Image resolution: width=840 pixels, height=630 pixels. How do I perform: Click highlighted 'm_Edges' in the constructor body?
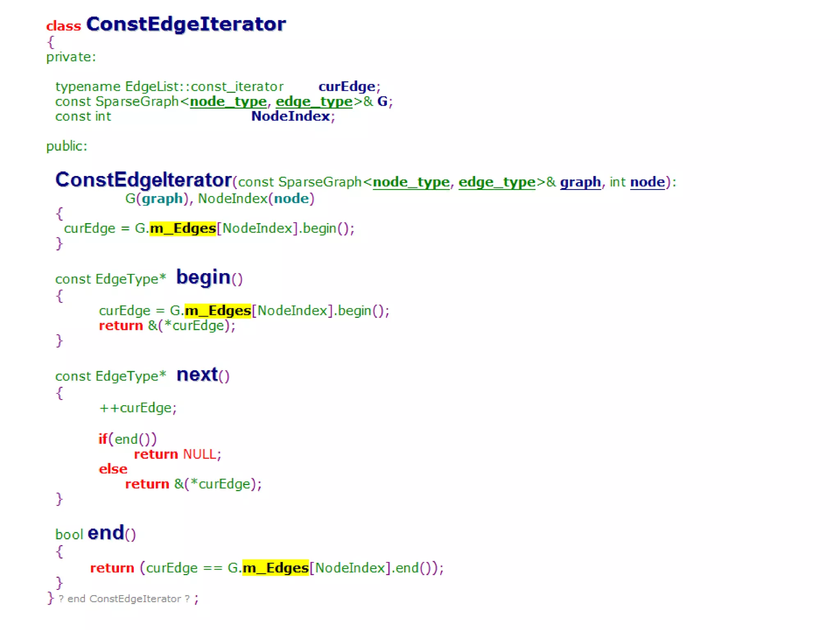(x=183, y=228)
